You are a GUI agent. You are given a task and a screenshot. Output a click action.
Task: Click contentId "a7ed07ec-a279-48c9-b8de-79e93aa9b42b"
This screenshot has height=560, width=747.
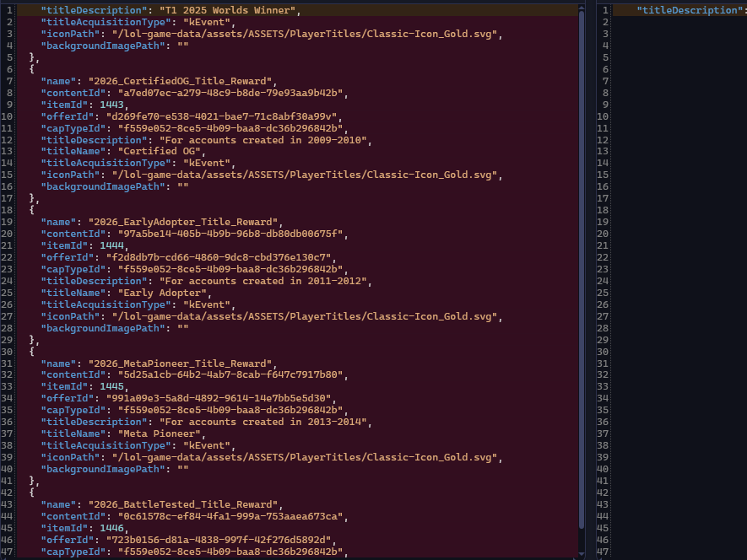point(230,93)
